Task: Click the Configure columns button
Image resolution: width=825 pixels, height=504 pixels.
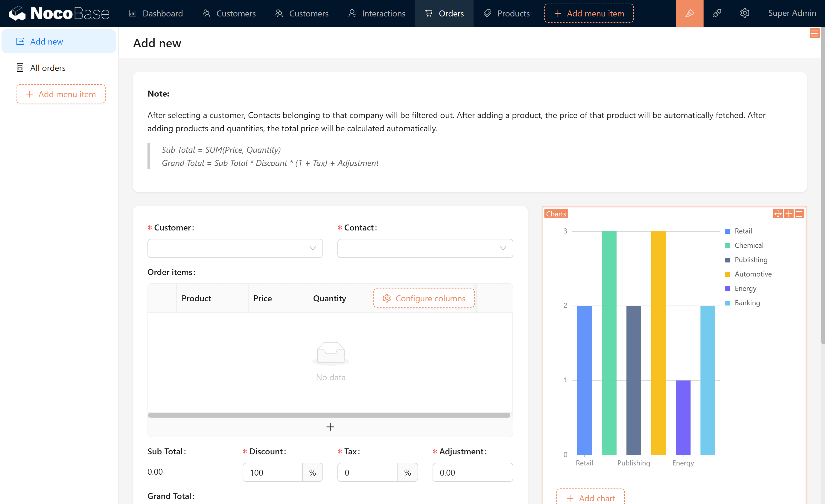Action: 424,298
